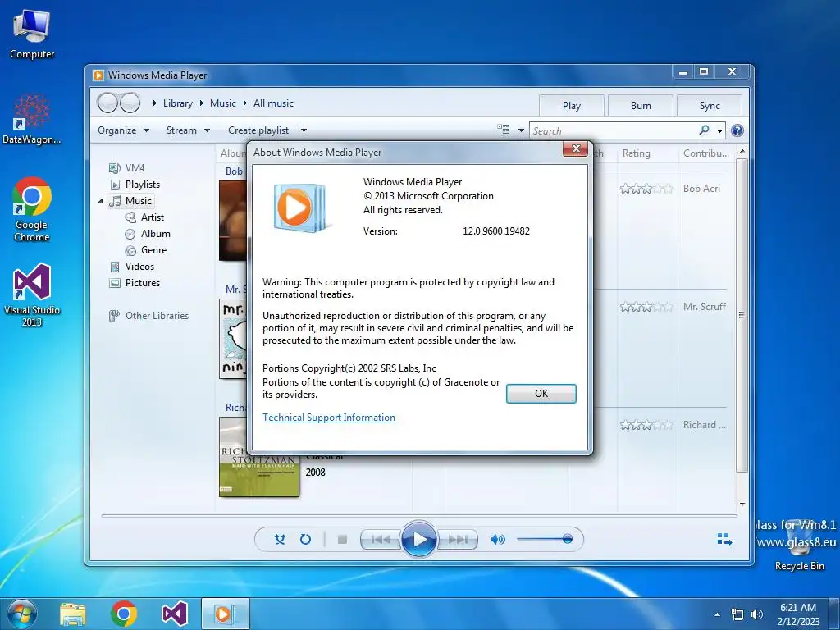The width and height of the screenshot is (840, 630).
Task: Click the Create playlist button
Action: [258, 130]
